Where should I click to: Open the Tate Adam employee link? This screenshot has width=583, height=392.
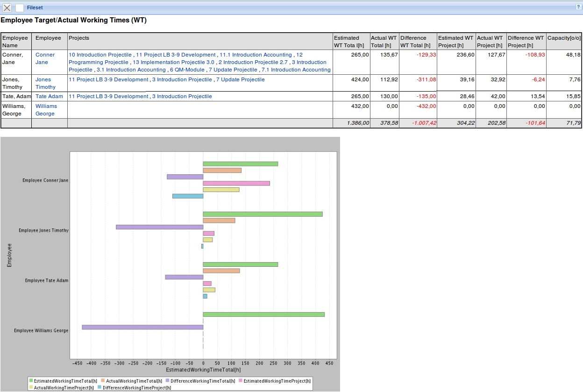coord(49,96)
